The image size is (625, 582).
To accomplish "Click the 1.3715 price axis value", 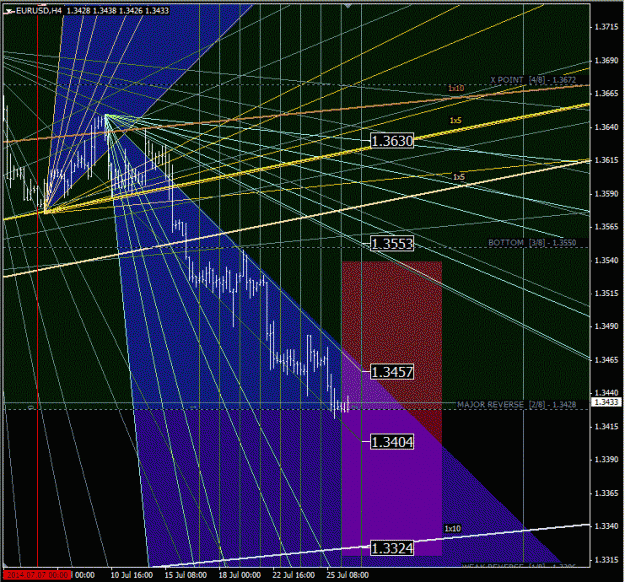I will [x=606, y=27].
